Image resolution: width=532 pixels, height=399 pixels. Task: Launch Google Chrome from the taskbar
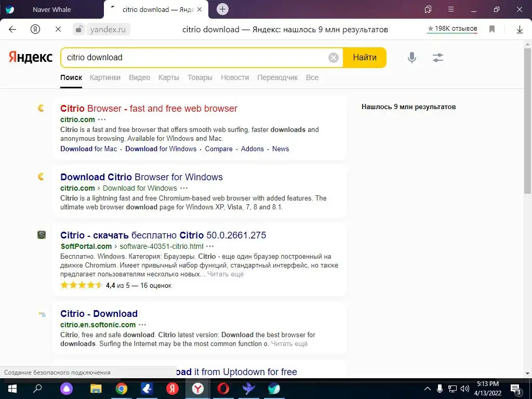click(x=122, y=389)
